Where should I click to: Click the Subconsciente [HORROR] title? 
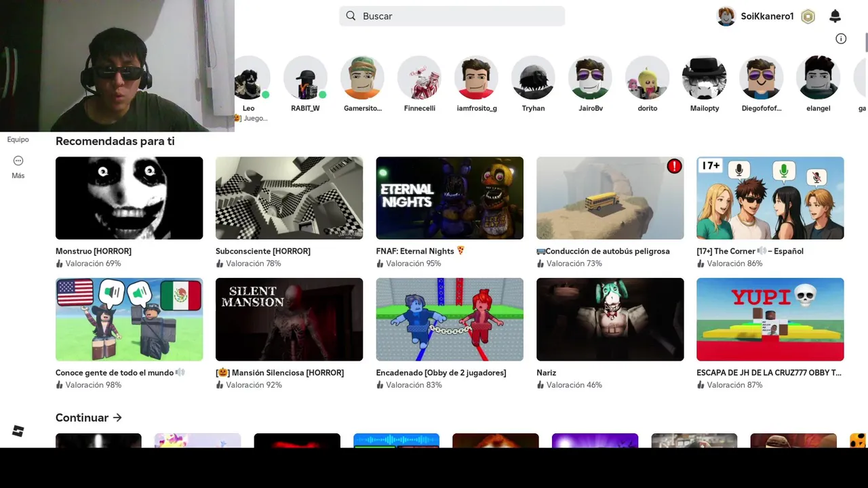point(263,251)
